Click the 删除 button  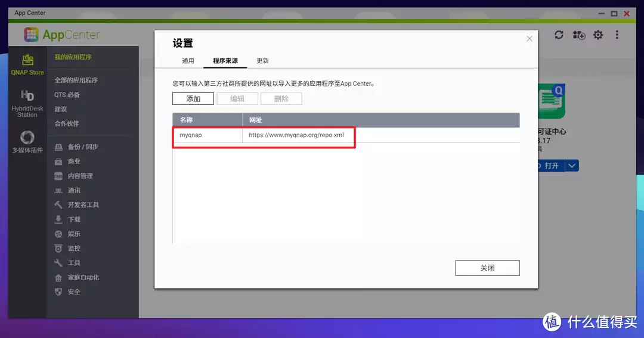pyautogui.click(x=281, y=98)
